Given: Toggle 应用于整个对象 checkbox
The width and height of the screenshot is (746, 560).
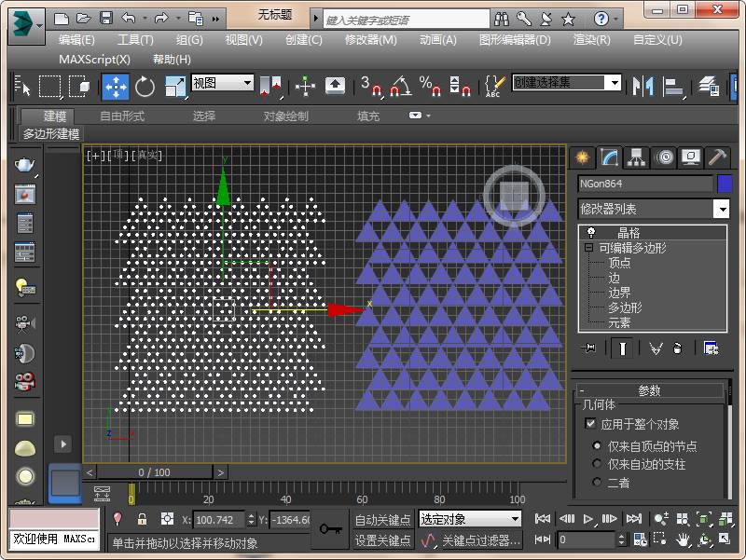Looking at the screenshot, I should tap(590, 423).
